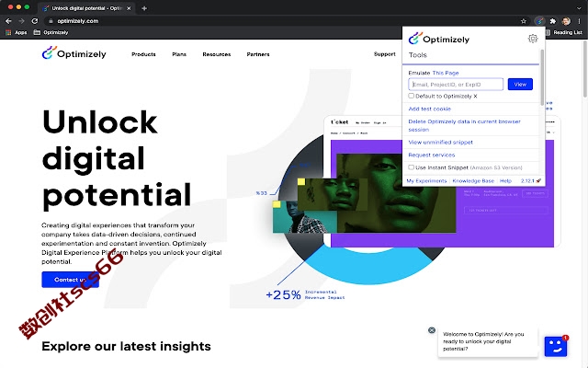Click the rocket icon beside version 2.12.1
The width and height of the screenshot is (588, 368).
pos(538,180)
